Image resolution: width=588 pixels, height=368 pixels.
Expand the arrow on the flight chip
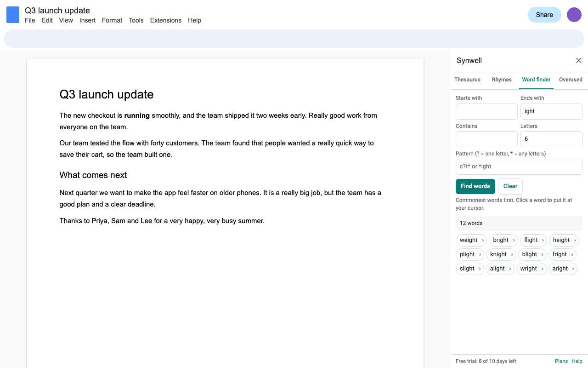543,240
